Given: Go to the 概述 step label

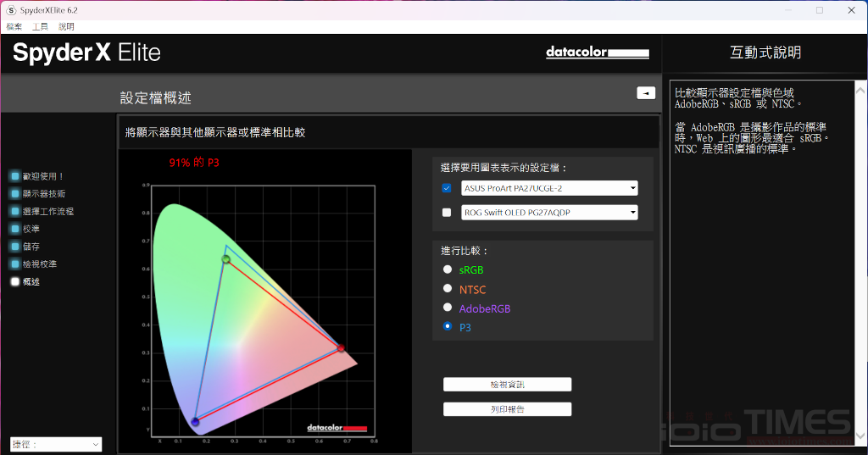Looking at the screenshot, I should pyautogui.click(x=31, y=282).
